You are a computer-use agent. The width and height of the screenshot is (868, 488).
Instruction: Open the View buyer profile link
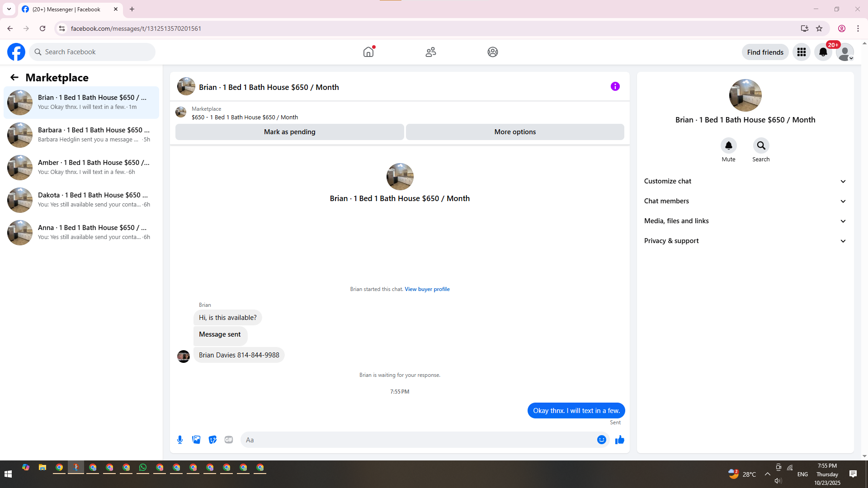427,289
